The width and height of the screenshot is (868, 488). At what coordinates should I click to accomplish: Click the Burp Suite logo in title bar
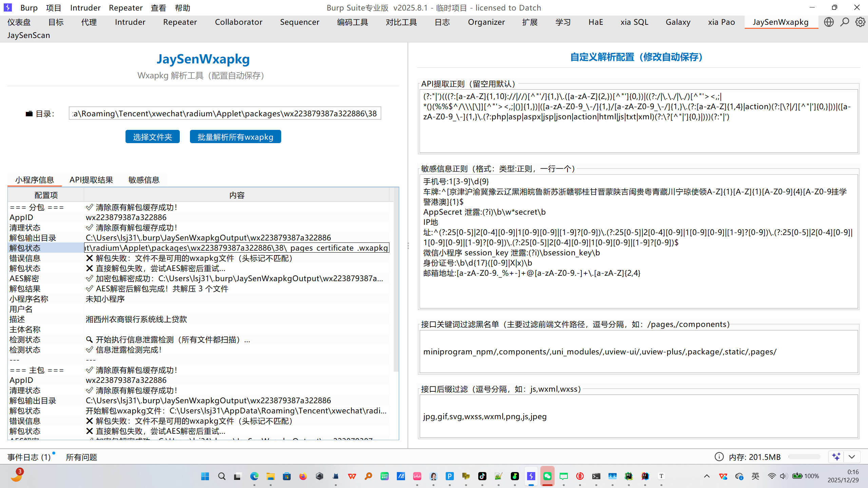(x=7, y=7)
